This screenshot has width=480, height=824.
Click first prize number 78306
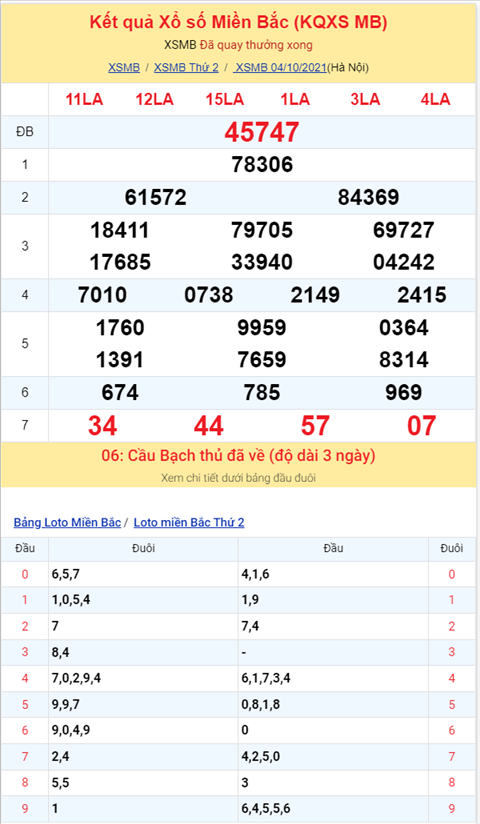point(262,164)
